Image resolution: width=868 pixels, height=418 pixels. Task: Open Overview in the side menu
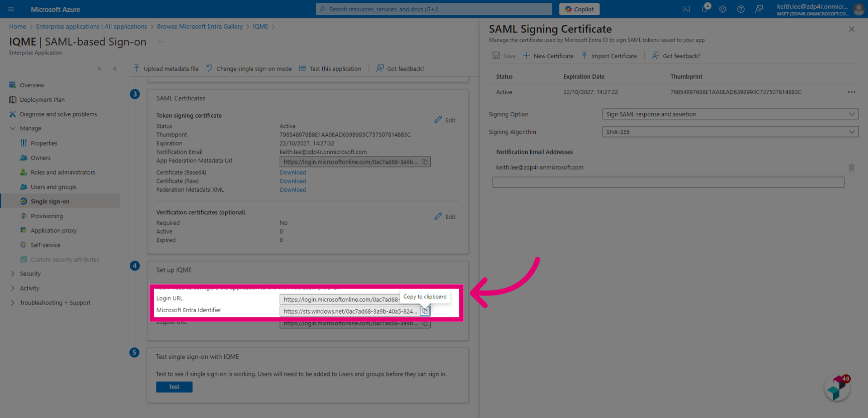point(32,85)
